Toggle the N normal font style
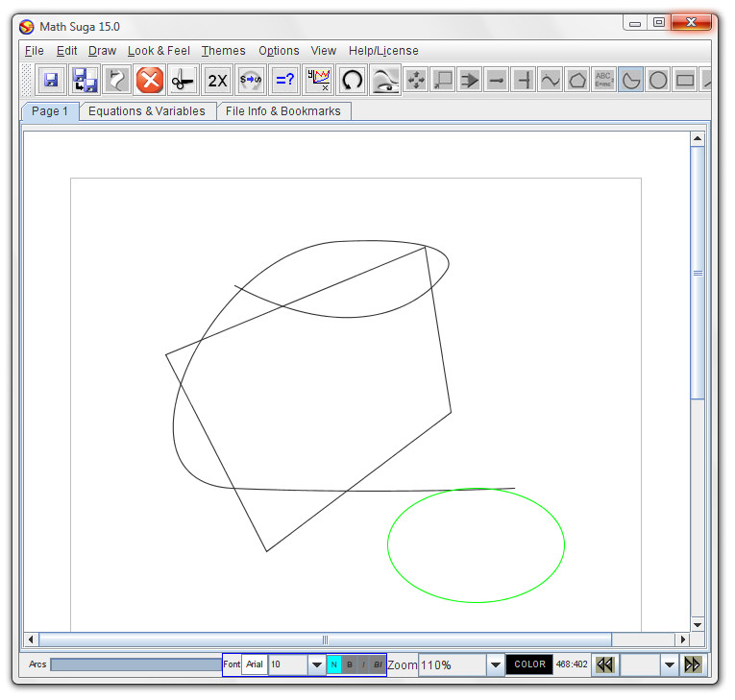735x700 pixels. (333, 664)
